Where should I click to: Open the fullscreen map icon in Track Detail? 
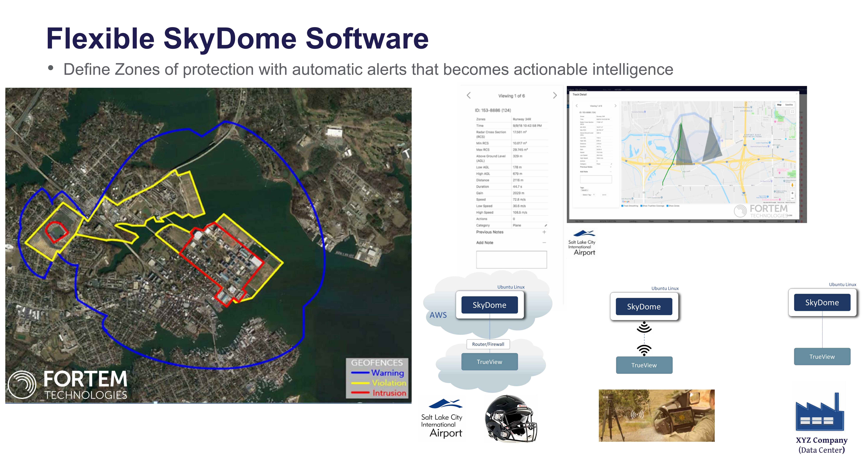point(792,112)
